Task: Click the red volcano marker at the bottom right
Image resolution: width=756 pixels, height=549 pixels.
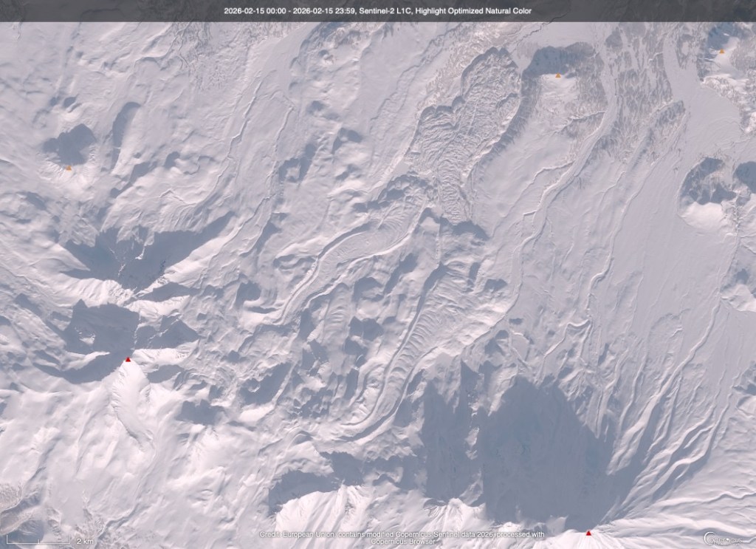Action: (x=588, y=533)
